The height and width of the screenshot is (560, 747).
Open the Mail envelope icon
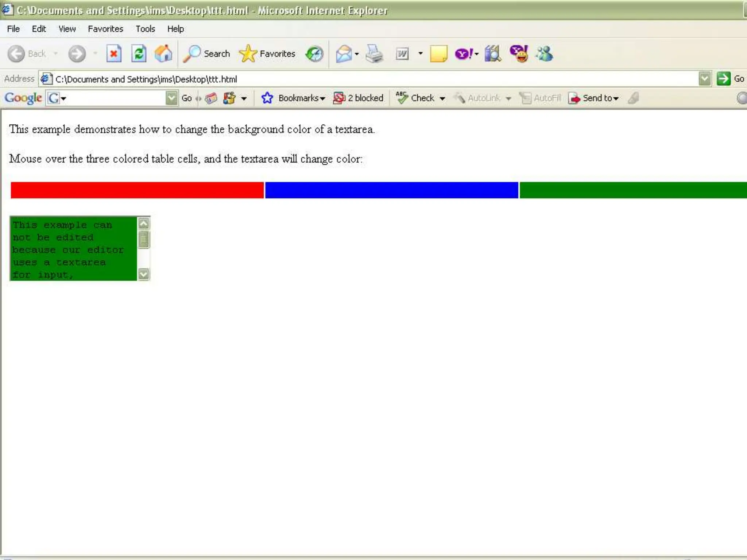tap(344, 54)
